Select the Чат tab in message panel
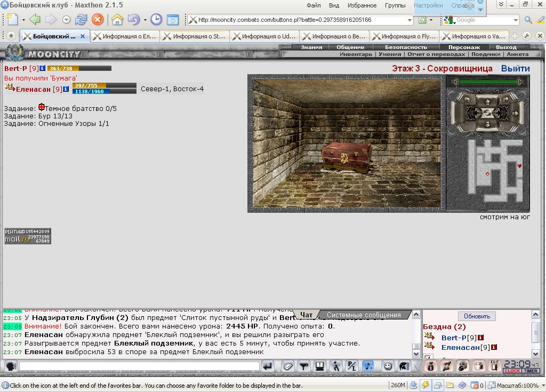Image resolution: width=546 pixels, height=392 pixels. pyautogui.click(x=306, y=315)
